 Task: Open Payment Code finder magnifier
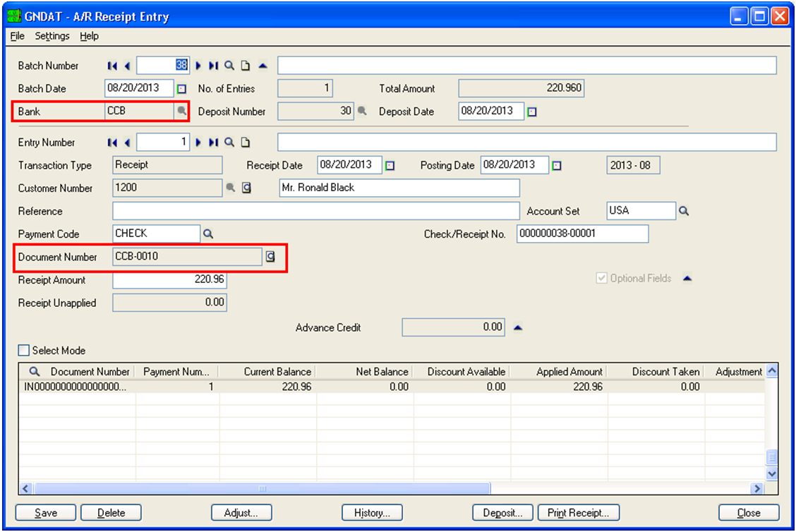tap(208, 234)
